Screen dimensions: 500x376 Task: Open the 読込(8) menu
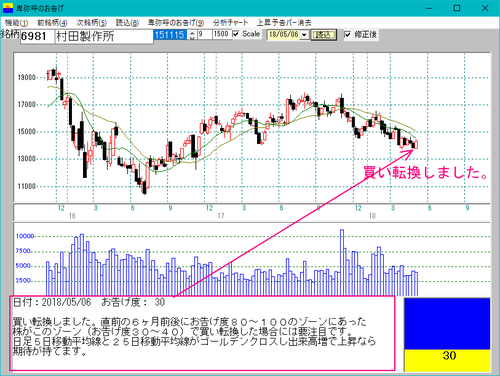[127, 23]
